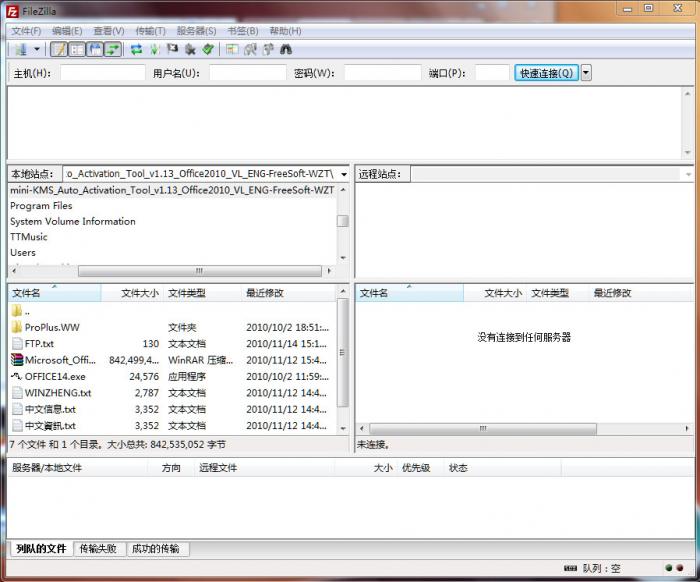Image resolution: width=700 pixels, height=582 pixels.
Task: Click the process queue toolbar icon
Action: [x=154, y=49]
